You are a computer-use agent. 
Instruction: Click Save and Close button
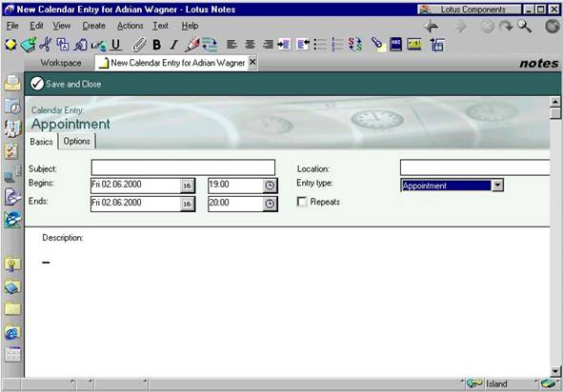66,84
